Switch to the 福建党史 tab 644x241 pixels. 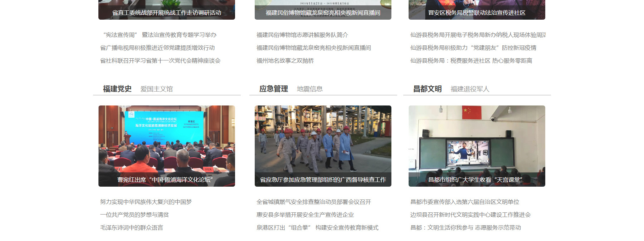[117, 89]
